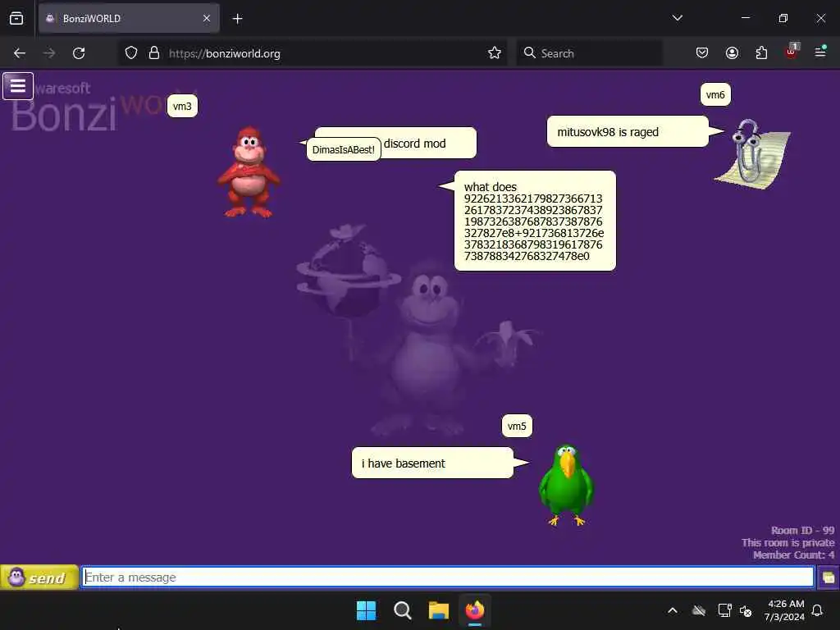This screenshot has width=840, height=630.
Task: Open Windows taskbar search
Action: tap(402, 610)
